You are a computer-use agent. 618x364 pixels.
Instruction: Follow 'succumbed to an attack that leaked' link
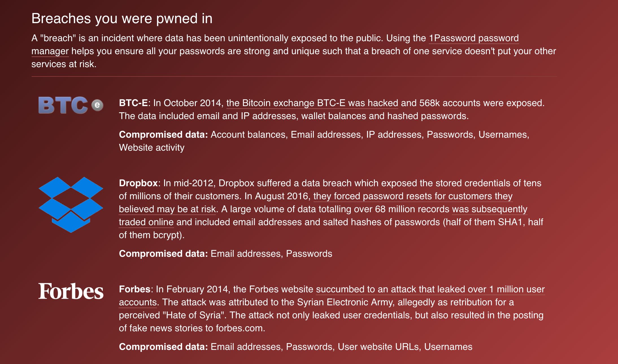(430, 289)
